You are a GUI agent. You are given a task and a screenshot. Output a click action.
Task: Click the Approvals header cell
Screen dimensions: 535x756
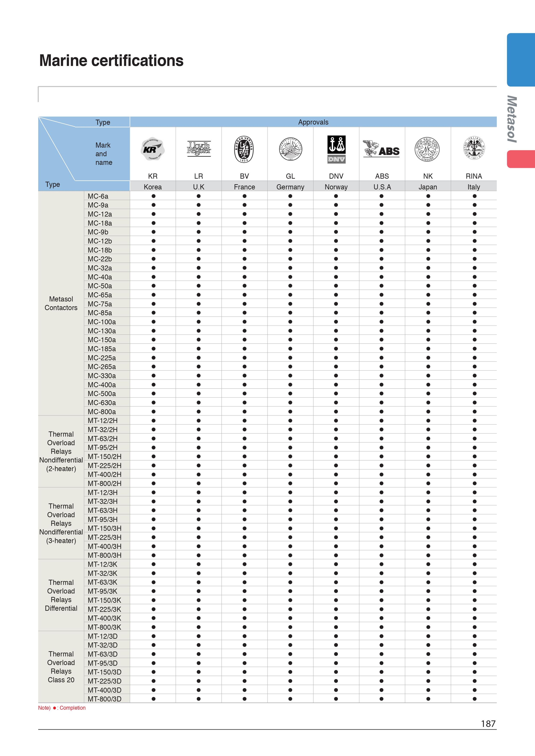tap(313, 122)
